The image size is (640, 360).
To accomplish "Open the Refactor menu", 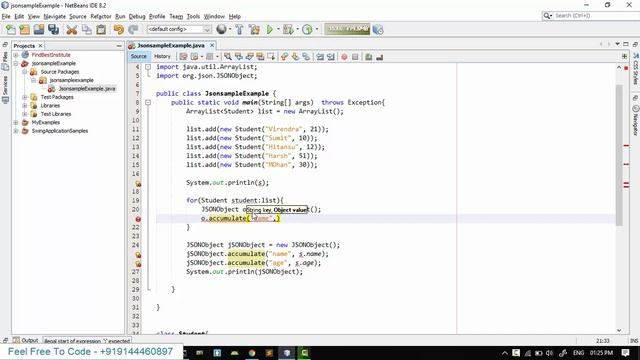I will 101,16.
